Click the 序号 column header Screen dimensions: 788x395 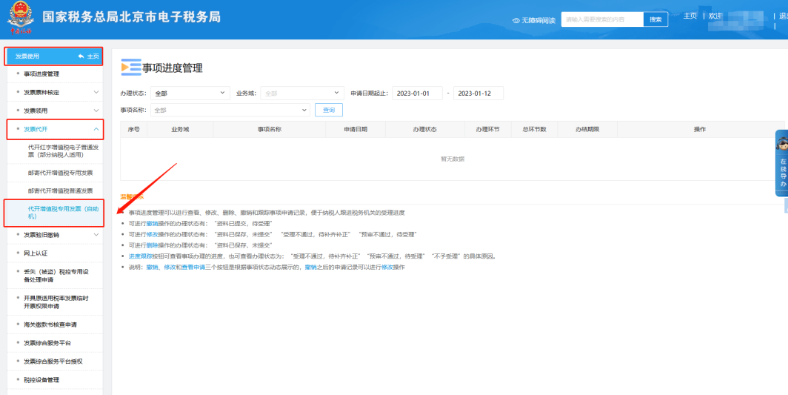pos(134,129)
